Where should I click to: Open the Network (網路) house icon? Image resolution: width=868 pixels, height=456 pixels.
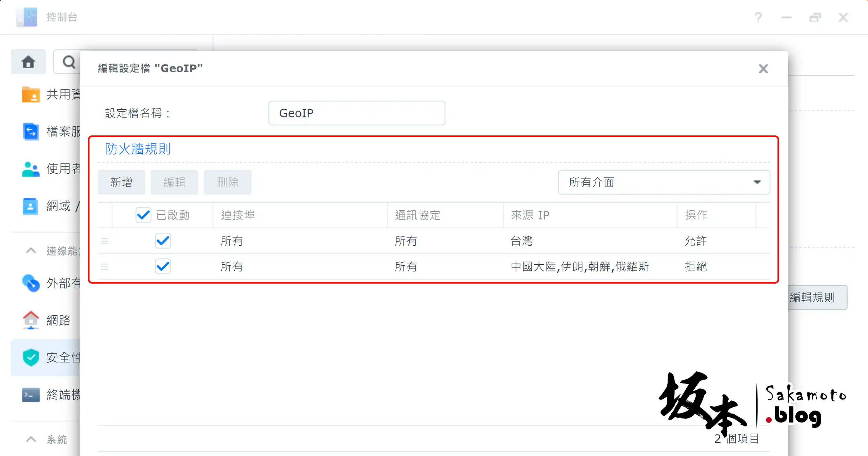pos(31,320)
